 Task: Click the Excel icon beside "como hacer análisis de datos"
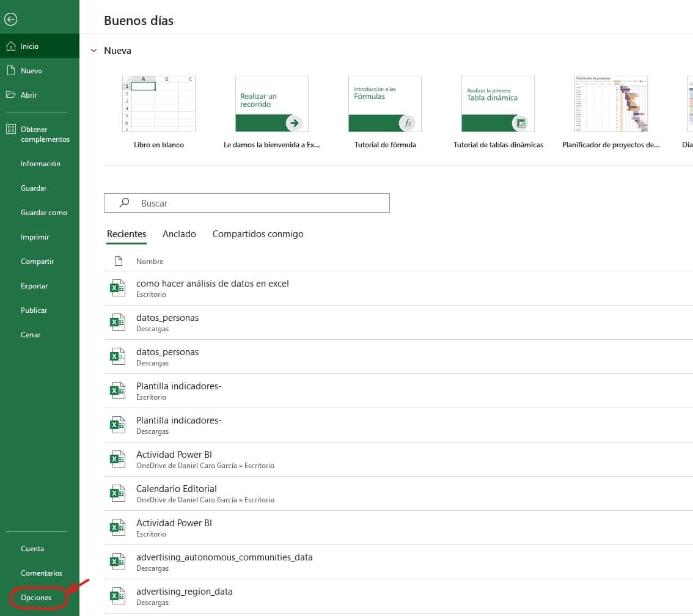coord(117,287)
